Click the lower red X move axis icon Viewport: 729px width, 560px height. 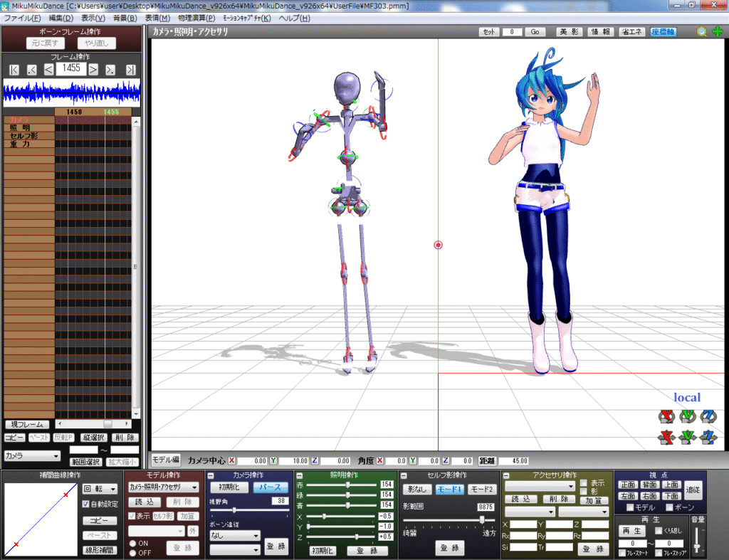(666, 438)
